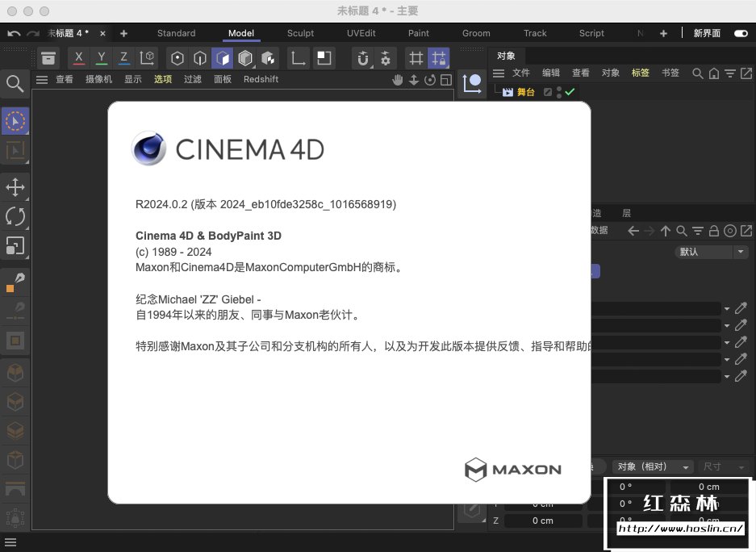Click the coordinate system cube icon

click(148, 58)
